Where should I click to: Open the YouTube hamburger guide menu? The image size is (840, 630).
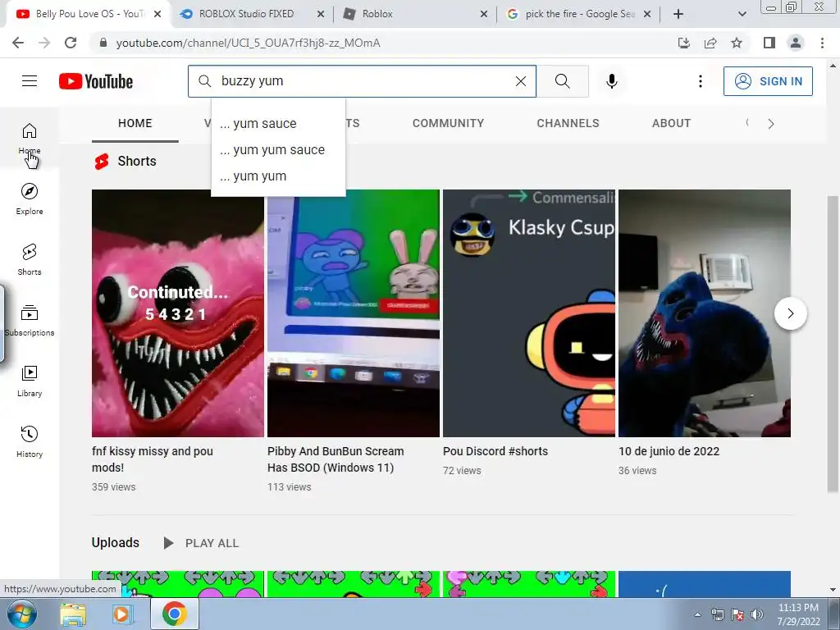click(30, 81)
